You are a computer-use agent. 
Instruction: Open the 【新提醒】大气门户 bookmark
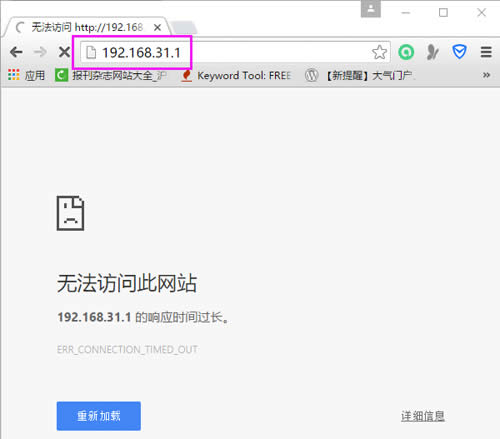pos(359,75)
